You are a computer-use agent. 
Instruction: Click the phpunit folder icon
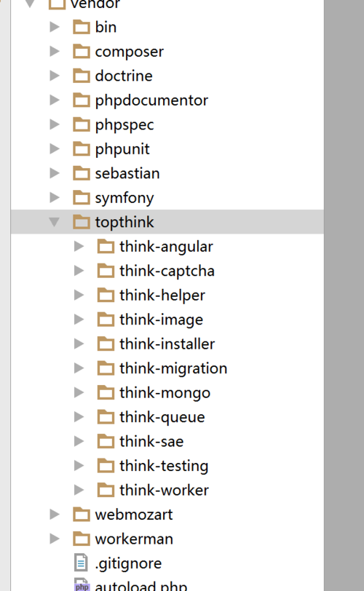point(82,149)
